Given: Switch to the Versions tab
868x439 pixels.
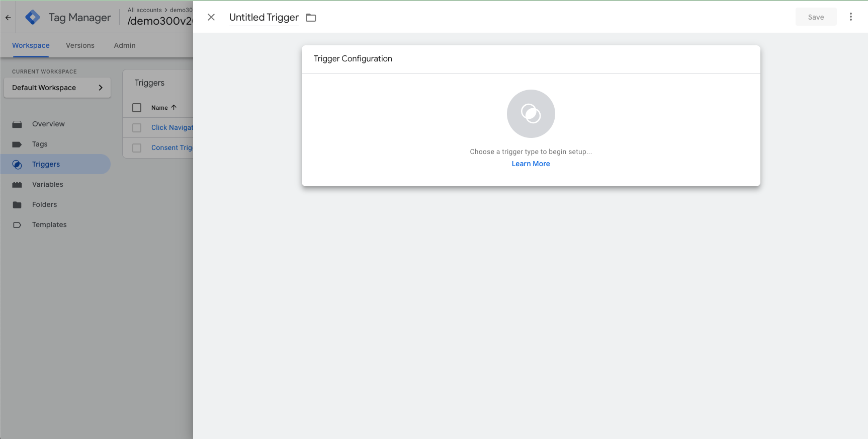Looking at the screenshot, I should (x=80, y=45).
